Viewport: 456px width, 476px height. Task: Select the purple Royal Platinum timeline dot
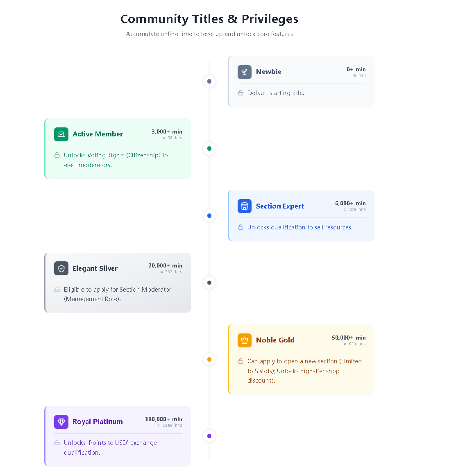tap(209, 436)
